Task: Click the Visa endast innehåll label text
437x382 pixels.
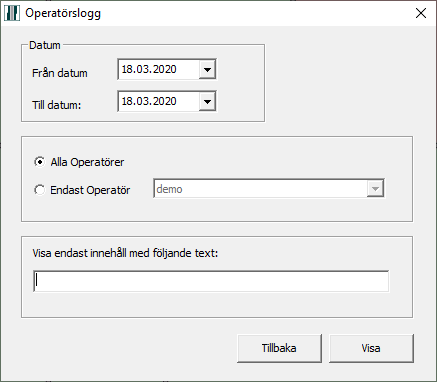Action: [125, 253]
